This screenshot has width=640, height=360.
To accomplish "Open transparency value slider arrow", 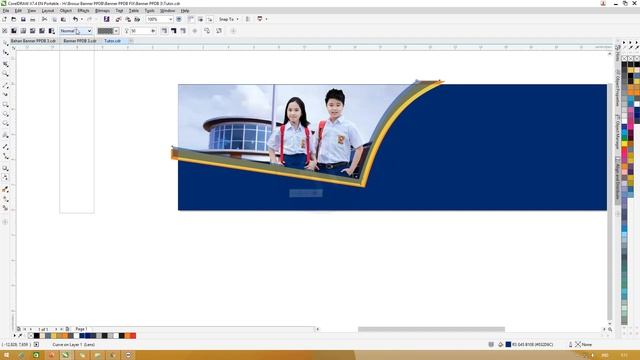I will point(153,31).
